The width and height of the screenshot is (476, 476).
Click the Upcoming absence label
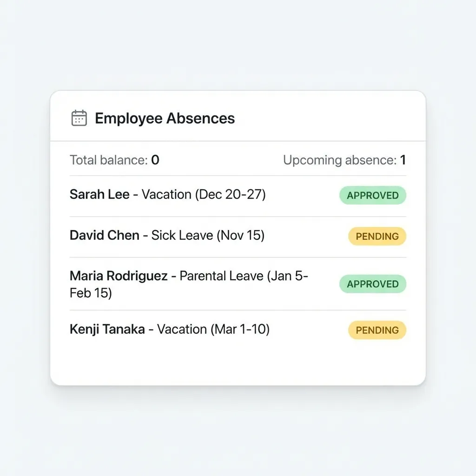click(339, 160)
